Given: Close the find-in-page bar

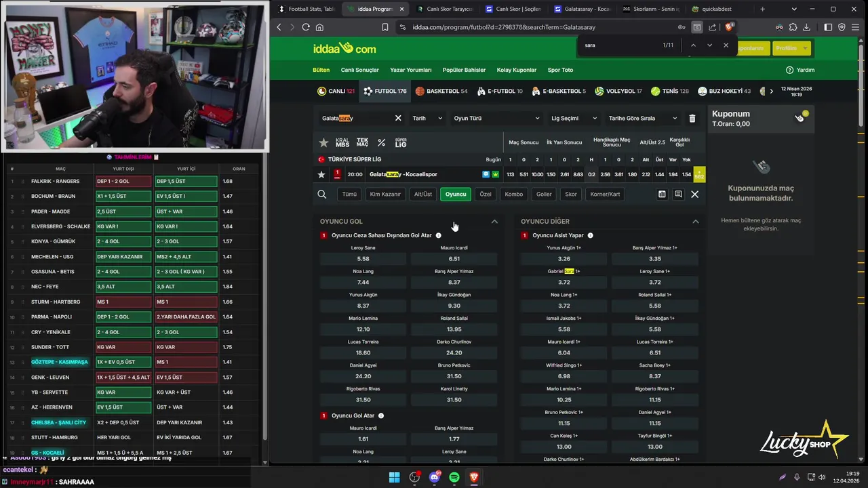Looking at the screenshot, I should tap(726, 45).
